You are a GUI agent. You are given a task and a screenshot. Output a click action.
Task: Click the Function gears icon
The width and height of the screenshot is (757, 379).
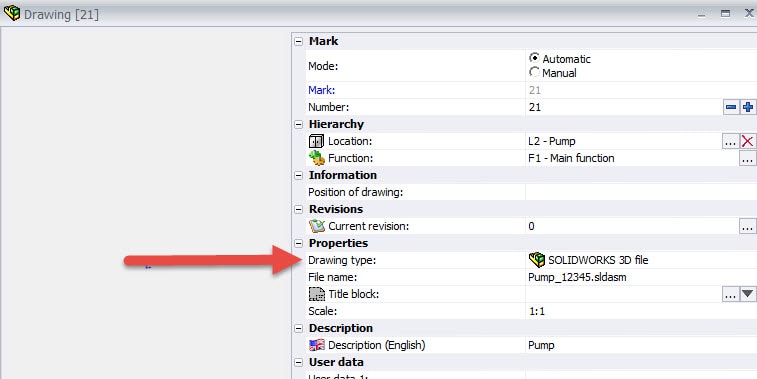pyautogui.click(x=317, y=158)
